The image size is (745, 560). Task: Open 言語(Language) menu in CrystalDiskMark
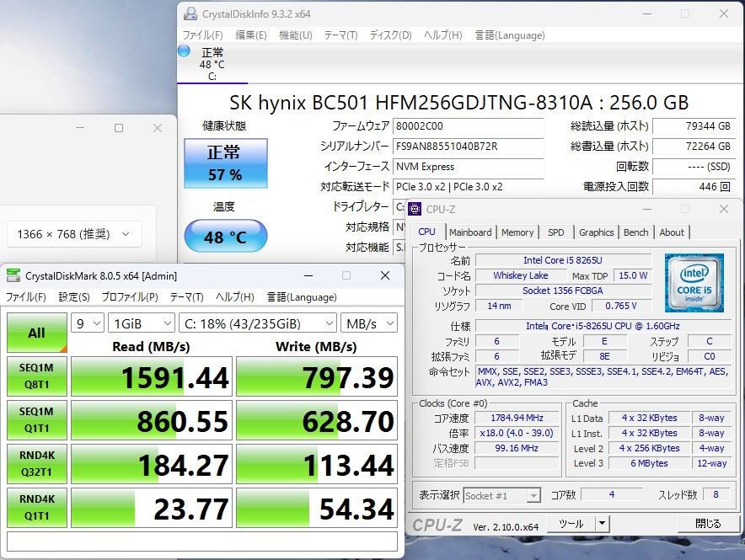tap(302, 297)
